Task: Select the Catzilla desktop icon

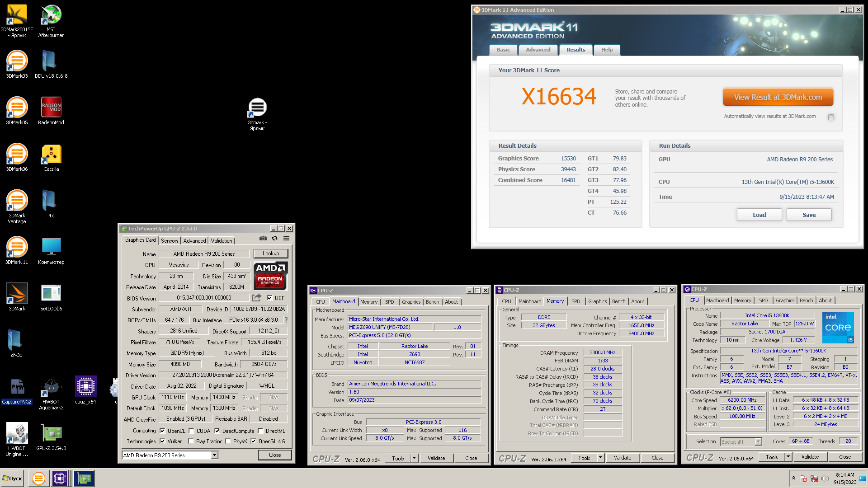Action: 51,157
